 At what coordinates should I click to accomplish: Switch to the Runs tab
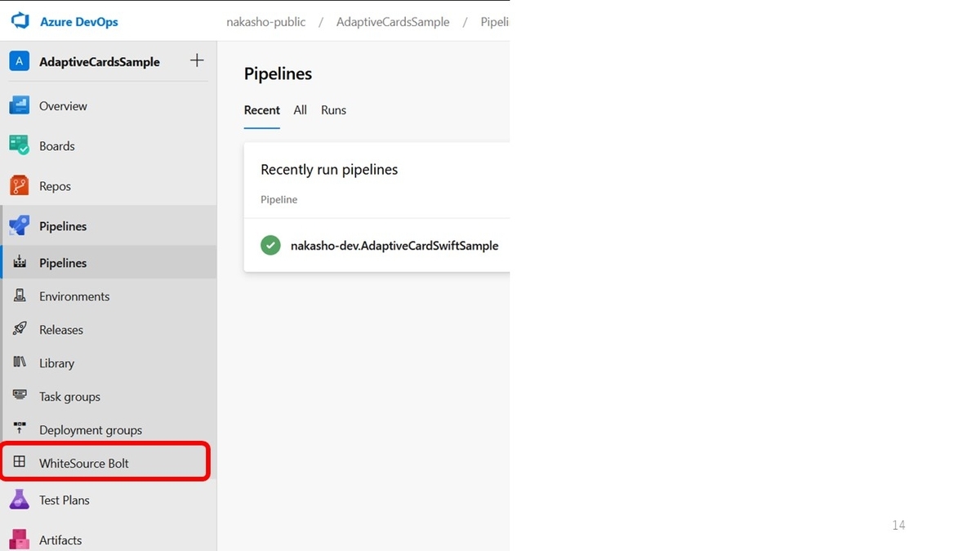click(333, 110)
